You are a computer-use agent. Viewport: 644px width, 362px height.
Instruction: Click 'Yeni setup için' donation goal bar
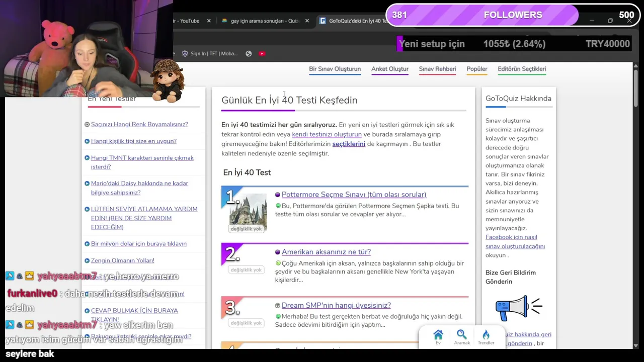pyautogui.click(x=514, y=44)
